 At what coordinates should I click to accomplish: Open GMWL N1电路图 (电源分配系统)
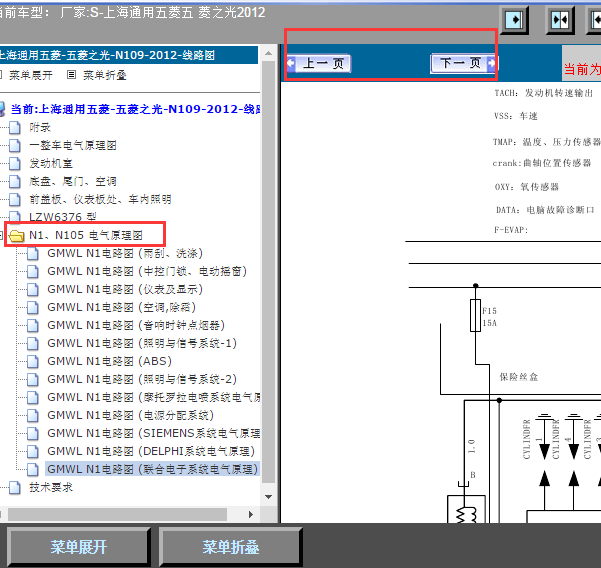tap(130, 415)
